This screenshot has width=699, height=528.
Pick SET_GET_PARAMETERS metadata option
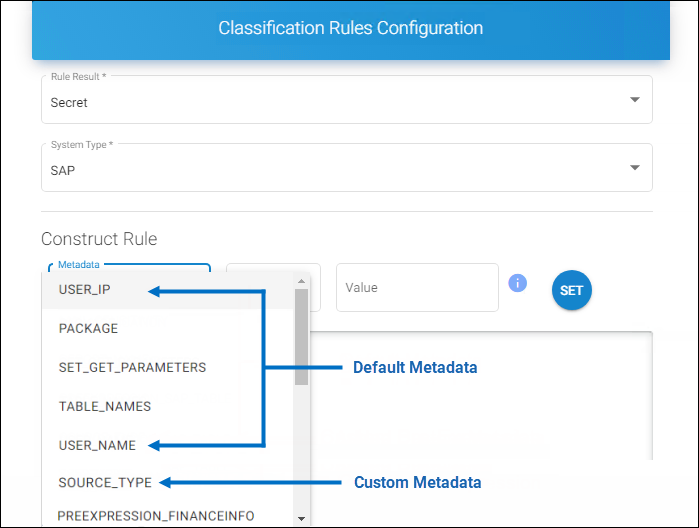coord(132,367)
